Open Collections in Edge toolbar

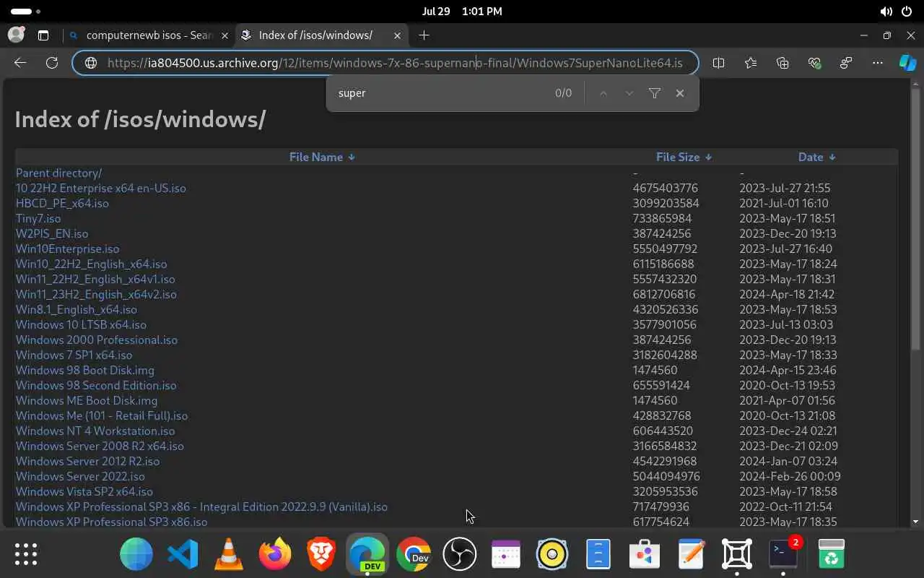tap(783, 63)
